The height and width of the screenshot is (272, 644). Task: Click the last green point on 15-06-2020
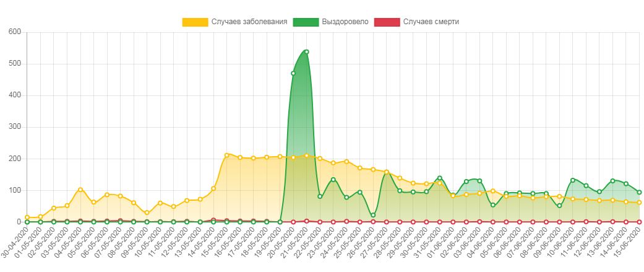click(x=639, y=192)
